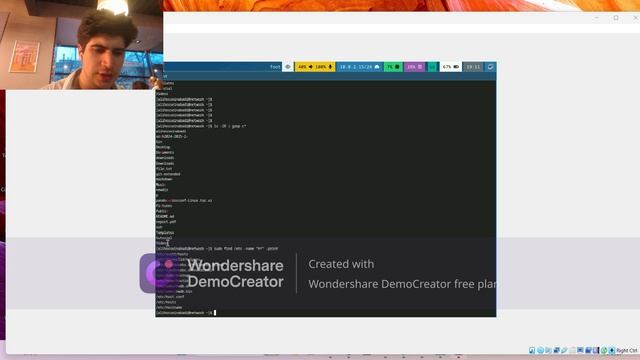
Task: Click the "/etc/host.conf" line in find output
Action: pyautogui.click(x=170, y=297)
